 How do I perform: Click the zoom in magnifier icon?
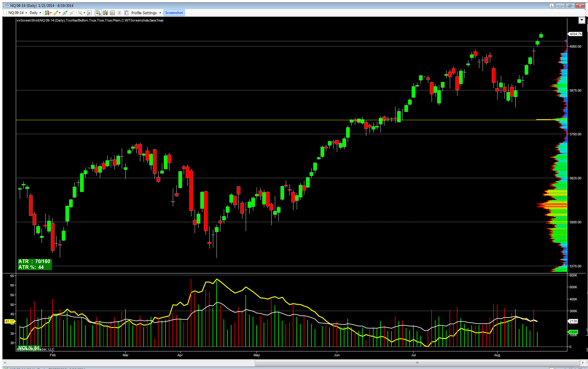point(65,13)
